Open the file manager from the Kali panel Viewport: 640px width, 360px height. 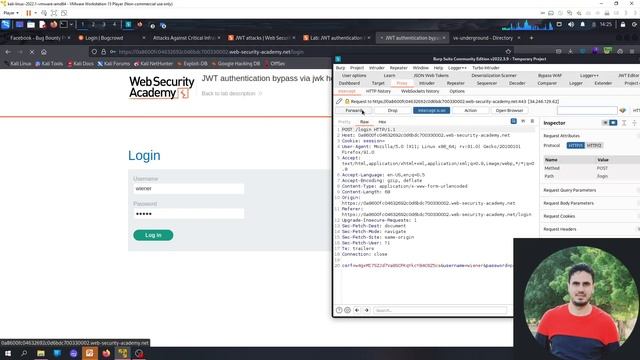coord(31,24)
